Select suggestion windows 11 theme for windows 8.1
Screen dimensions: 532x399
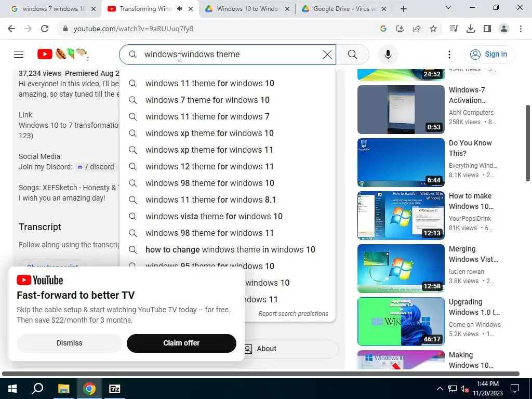pos(228,200)
